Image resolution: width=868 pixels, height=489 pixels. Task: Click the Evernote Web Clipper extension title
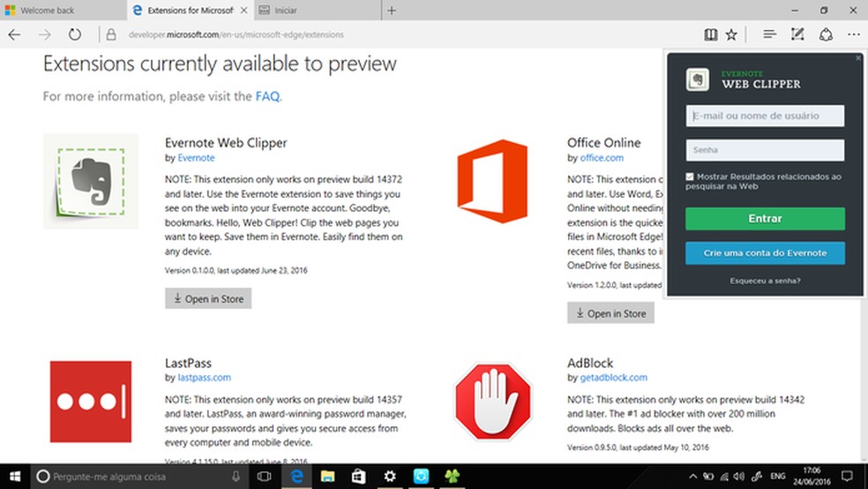pyautogui.click(x=226, y=143)
